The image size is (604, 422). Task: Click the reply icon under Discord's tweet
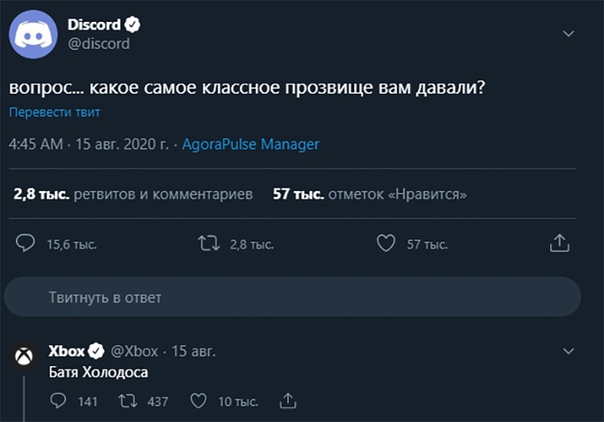point(27,243)
